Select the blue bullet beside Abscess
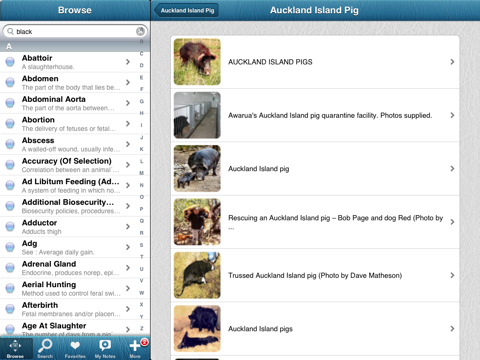 [x=10, y=144]
